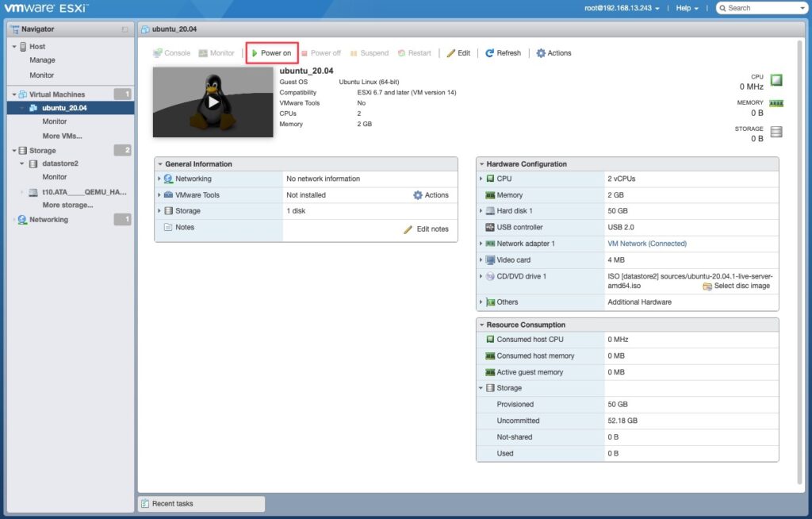
Task: Click More VMs... in the navigator
Action: point(62,136)
